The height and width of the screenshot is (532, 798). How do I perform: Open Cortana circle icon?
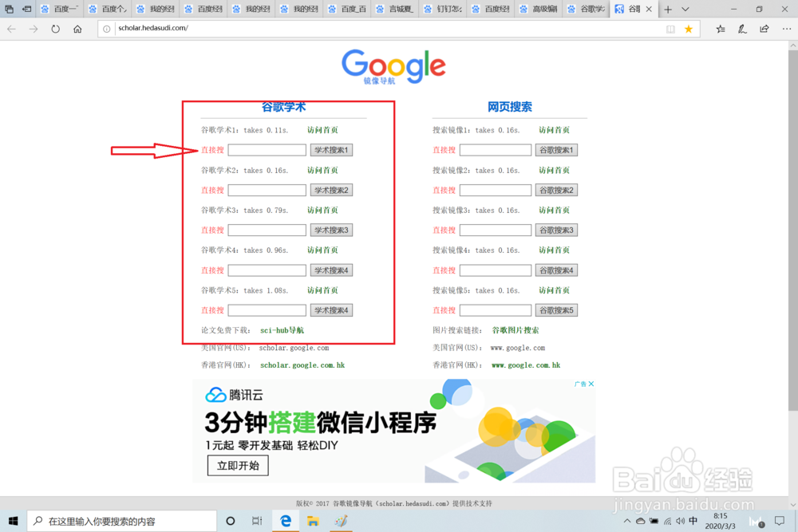click(x=230, y=521)
